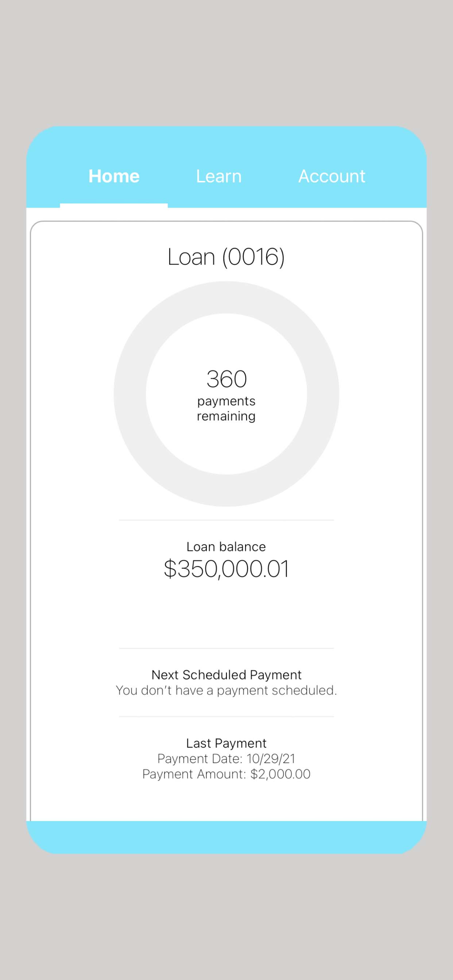This screenshot has width=453, height=980.
Task: Go to the Account tab
Action: (x=332, y=176)
